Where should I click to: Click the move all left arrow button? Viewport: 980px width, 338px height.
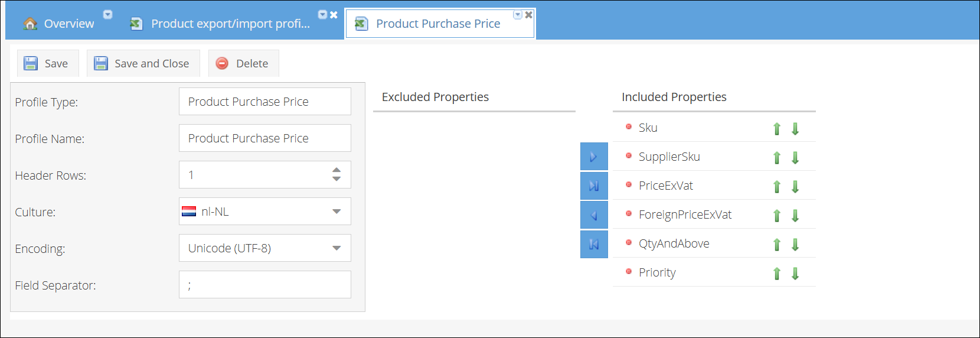click(x=594, y=244)
